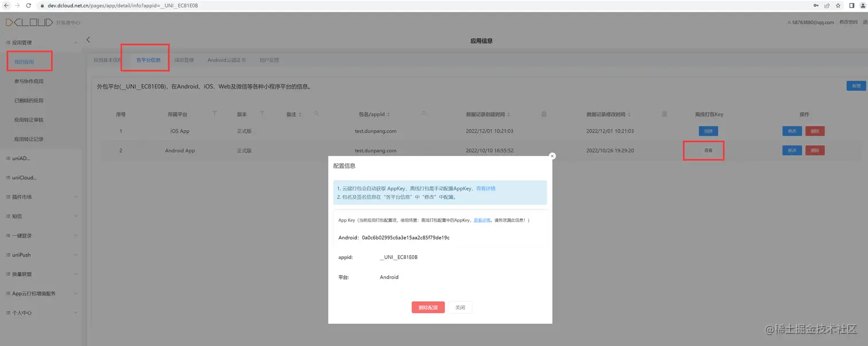Click the appid value __UNI__EC81E0B
This screenshot has height=346, width=868.
pos(399,257)
